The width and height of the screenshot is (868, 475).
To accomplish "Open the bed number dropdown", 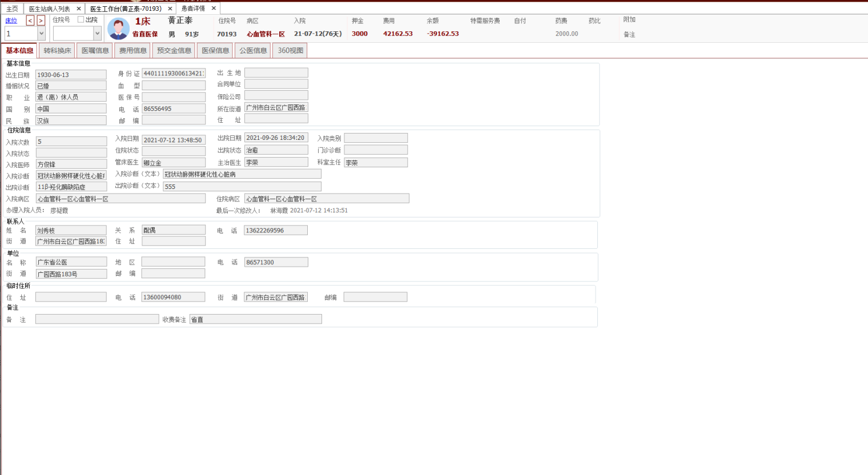I will tap(41, 34).
